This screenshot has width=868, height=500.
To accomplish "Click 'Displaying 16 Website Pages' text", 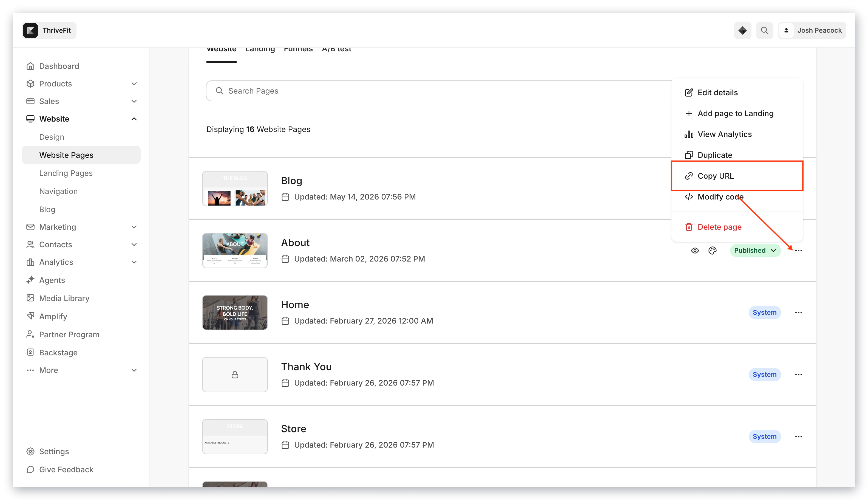I will [x=258, y=129].
